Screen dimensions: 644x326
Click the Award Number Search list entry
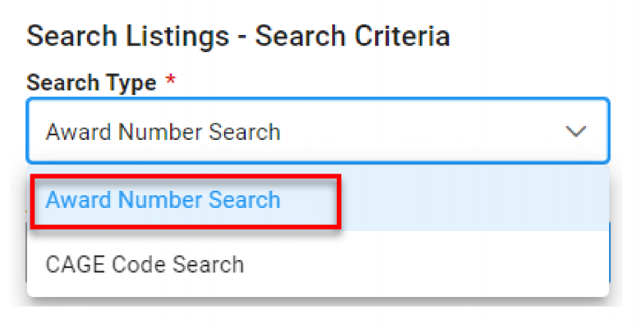point(163,200)
